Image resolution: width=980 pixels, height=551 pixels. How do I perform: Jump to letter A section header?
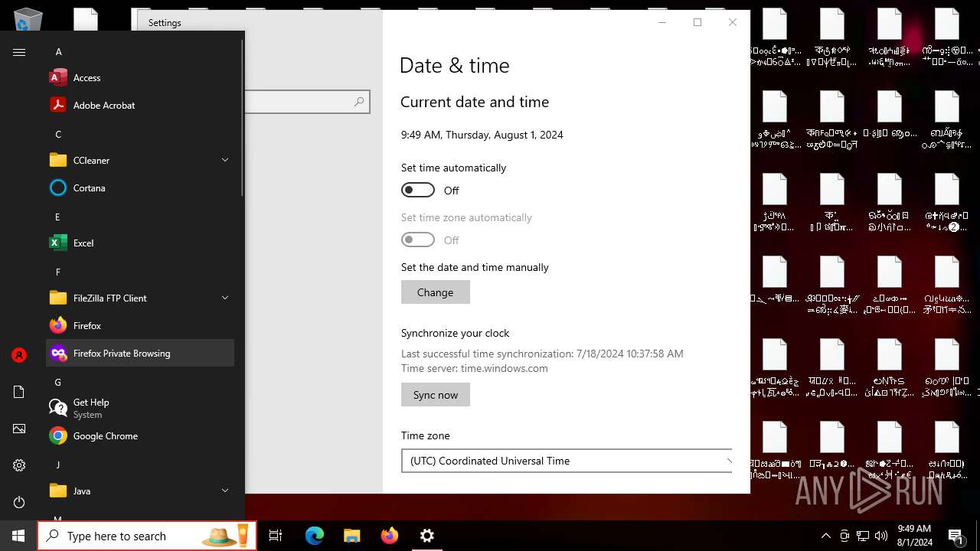pyautogui.click(x=58, y=51)
